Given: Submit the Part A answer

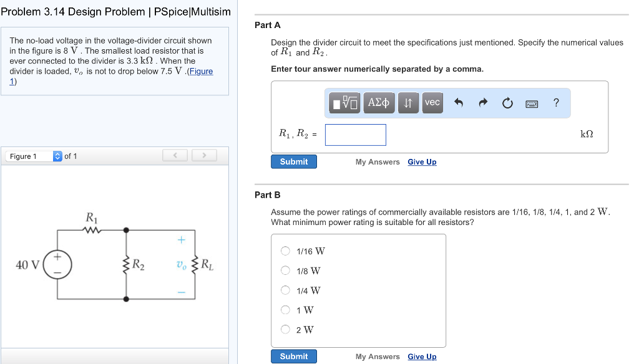Looking at the screenshot, I should [293, 161].
